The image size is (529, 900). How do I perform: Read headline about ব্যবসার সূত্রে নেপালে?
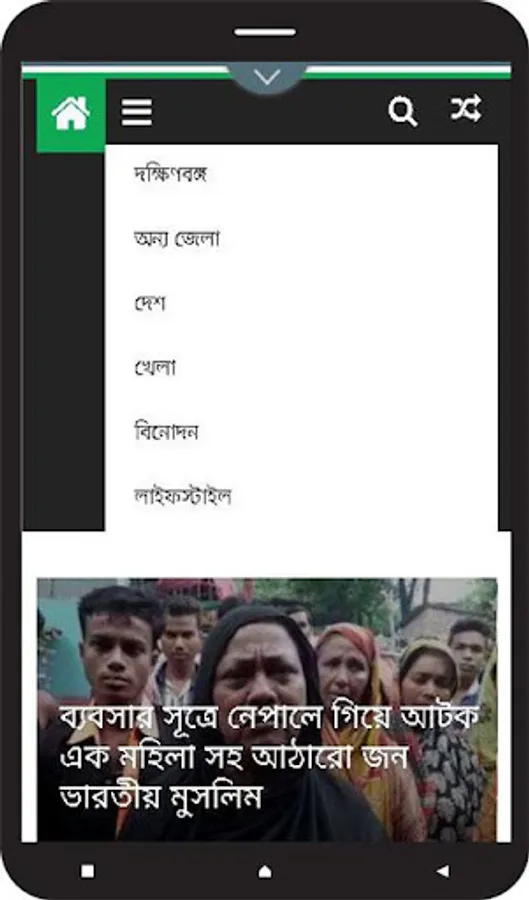(x=269, y=758)
